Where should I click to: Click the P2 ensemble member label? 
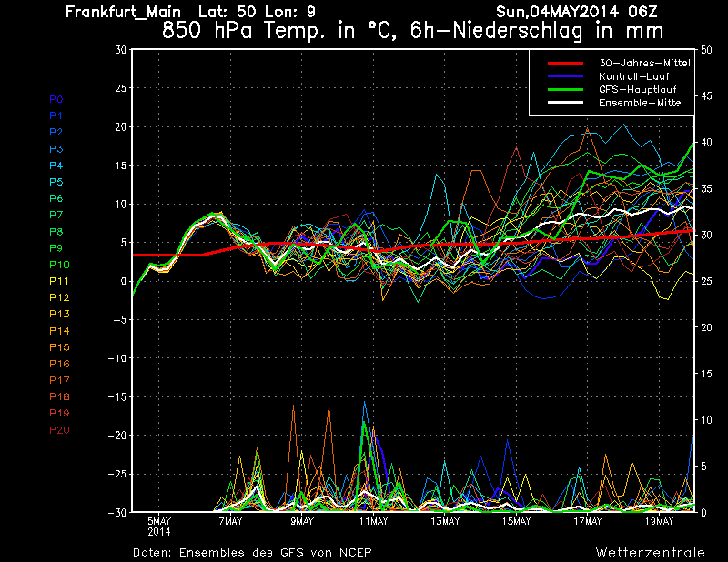tap(56, 132)
